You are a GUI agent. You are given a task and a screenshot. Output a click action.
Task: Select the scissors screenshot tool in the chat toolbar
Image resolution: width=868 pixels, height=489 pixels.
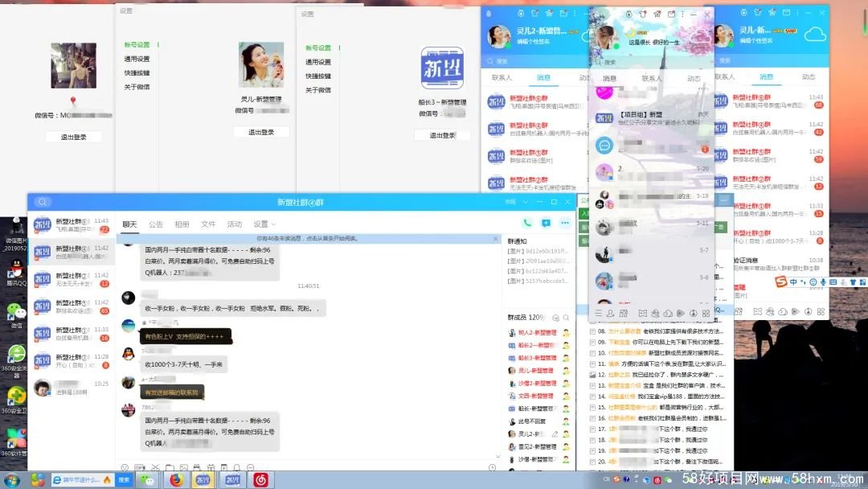tap(155, 467)
